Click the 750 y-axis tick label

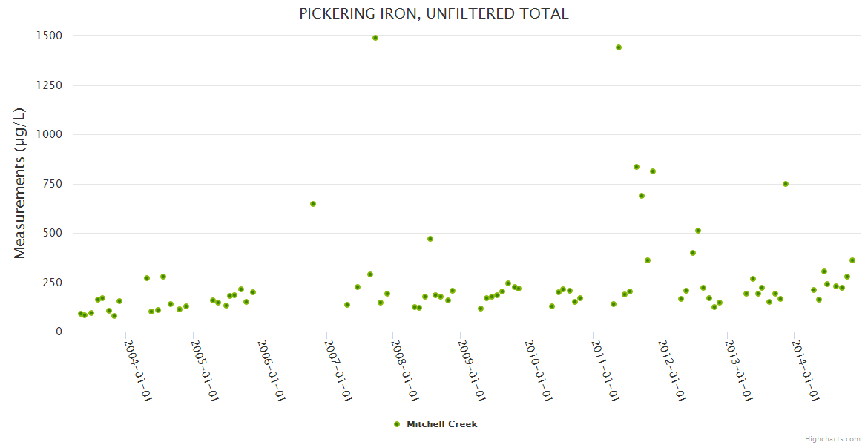52,184
